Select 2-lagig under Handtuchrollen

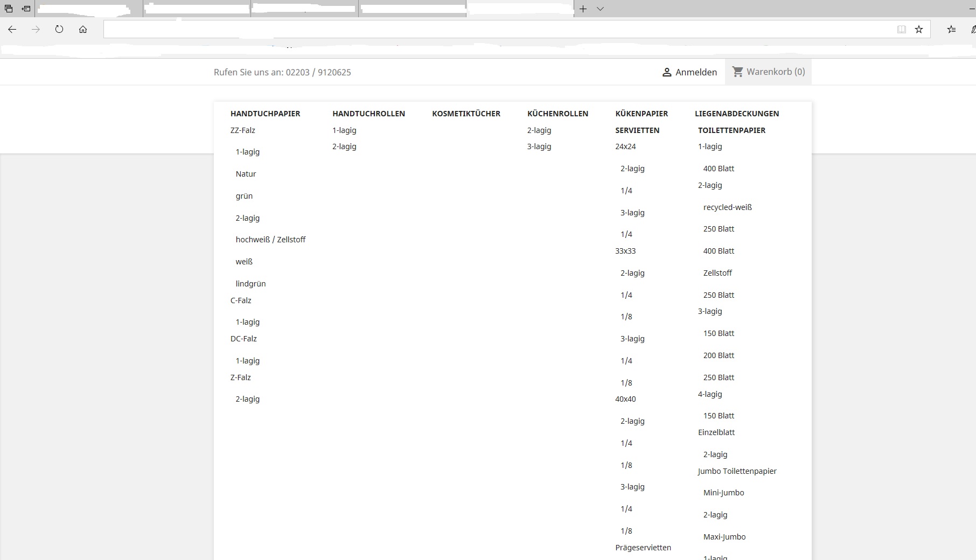coord(344,146)
